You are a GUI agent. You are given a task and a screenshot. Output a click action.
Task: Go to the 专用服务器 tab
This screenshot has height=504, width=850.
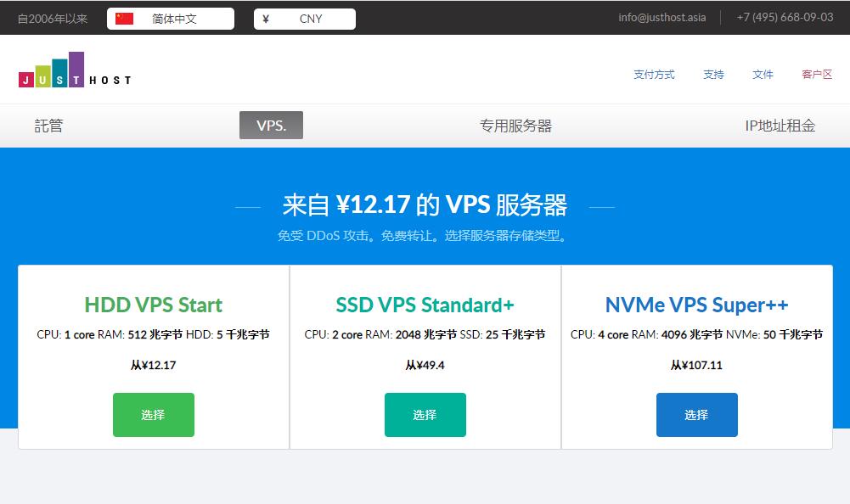[515, 126]
